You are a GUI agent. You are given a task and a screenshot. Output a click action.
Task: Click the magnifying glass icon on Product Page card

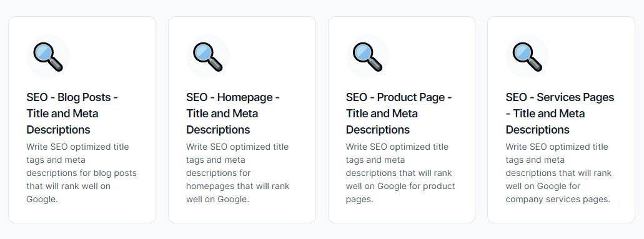pyautogui.click(x=367, y=57)
